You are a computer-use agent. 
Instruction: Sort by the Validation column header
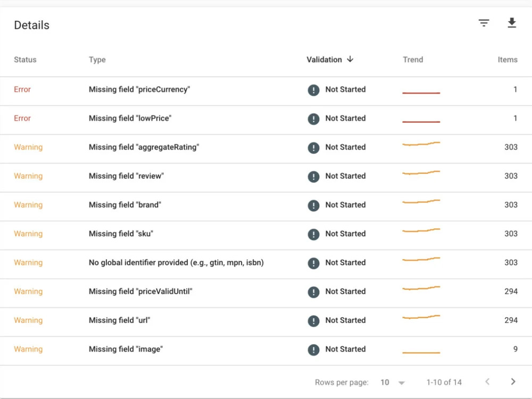[x=325, y=60]
